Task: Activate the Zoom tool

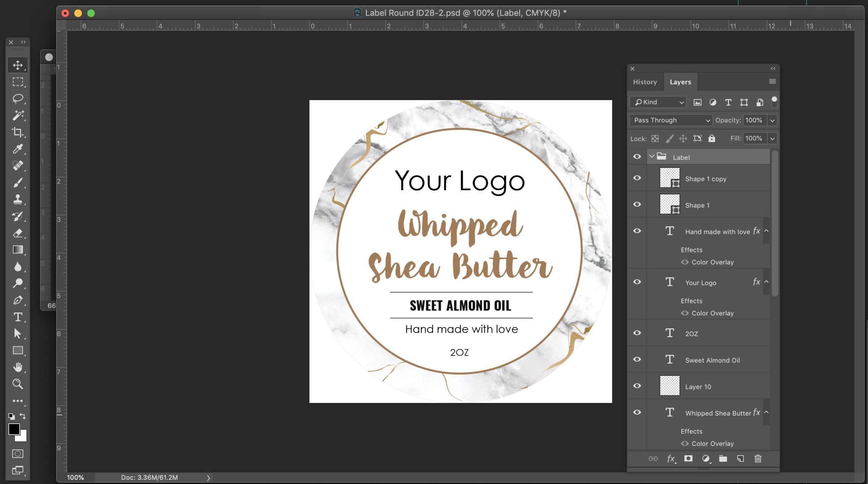Action: coord(18,384)
